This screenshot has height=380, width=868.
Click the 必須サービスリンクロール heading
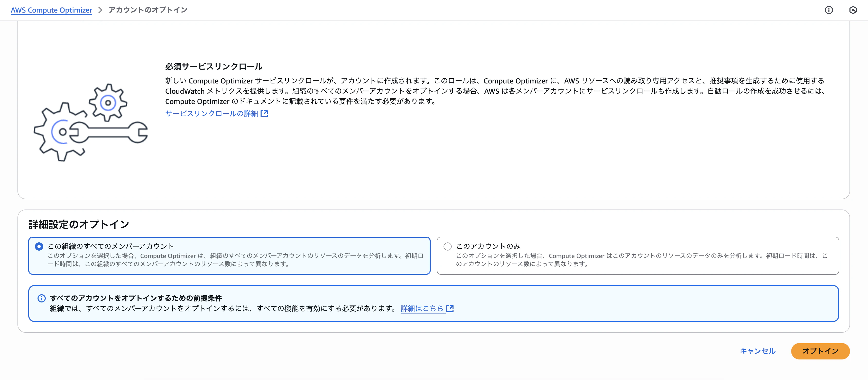214,67
